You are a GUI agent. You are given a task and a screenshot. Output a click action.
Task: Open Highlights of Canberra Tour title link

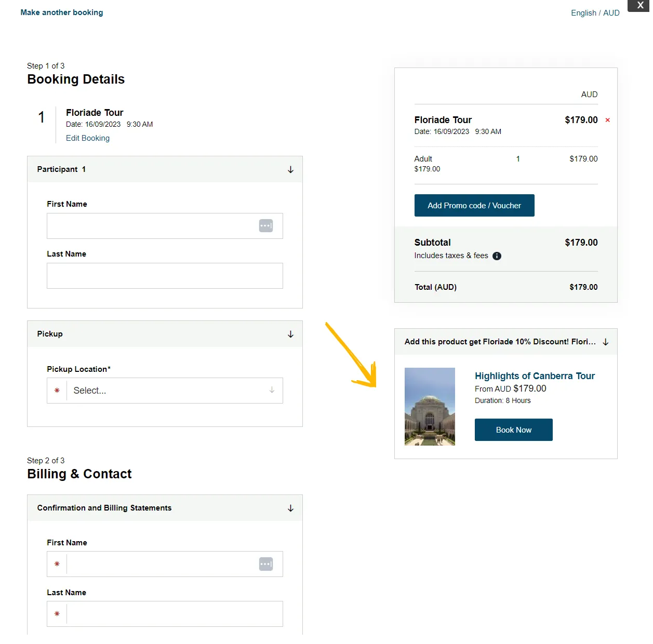click(x=535, y=376)
